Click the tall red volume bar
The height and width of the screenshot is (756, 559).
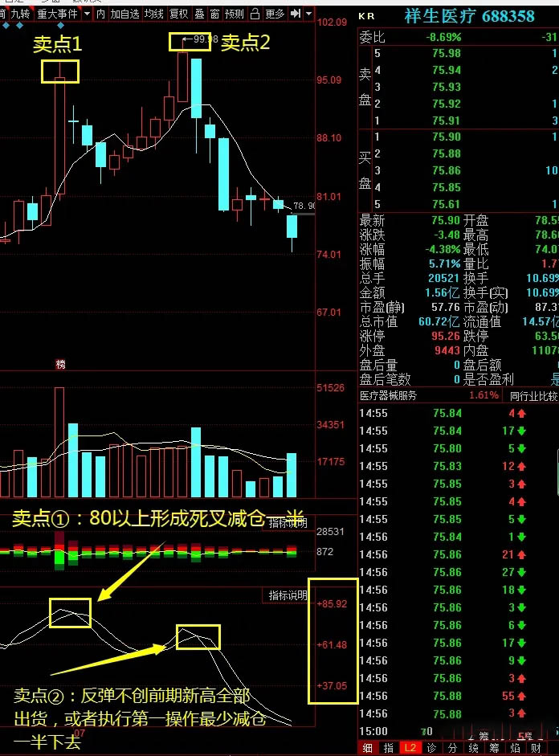(59, 442)
